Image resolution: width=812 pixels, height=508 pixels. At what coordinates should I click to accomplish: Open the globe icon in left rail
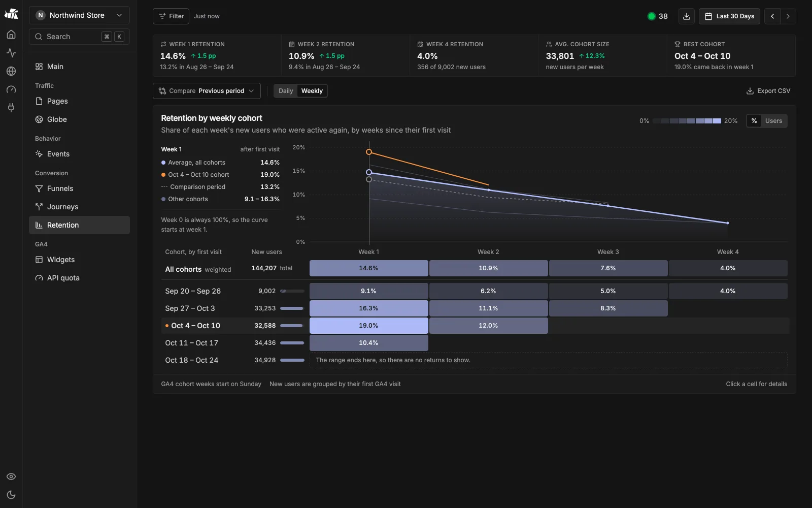pyautogui.click(x=11, y=71)
